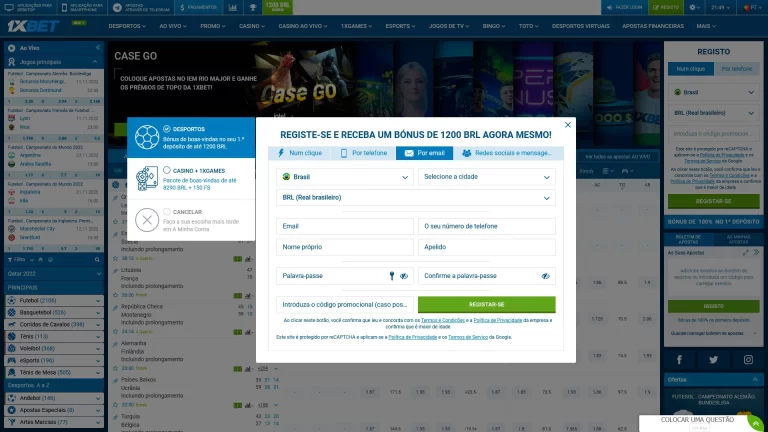768x432 pixels.
Task: Show password in Confirme a palavra-passe field
Action: coord(546,276)
